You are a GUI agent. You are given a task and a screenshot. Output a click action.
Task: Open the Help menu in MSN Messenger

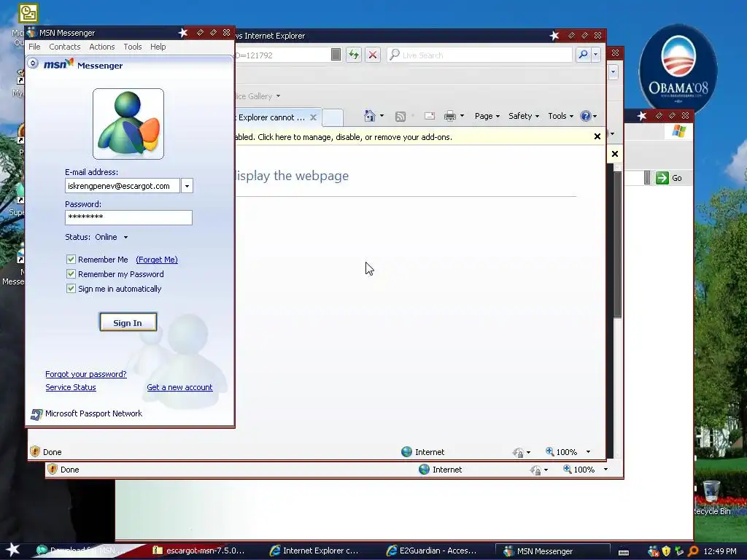point(158,47)
